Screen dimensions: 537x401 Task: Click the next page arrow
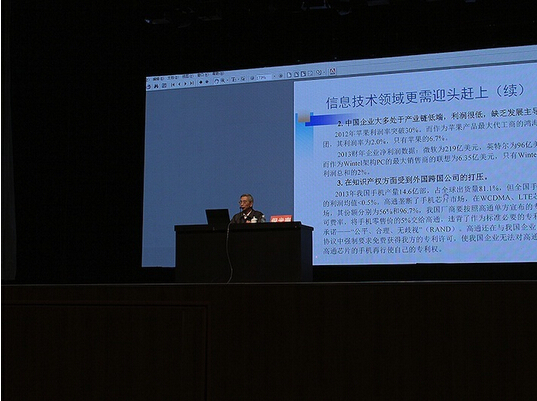pyautogui.click(x=185, y=84)
